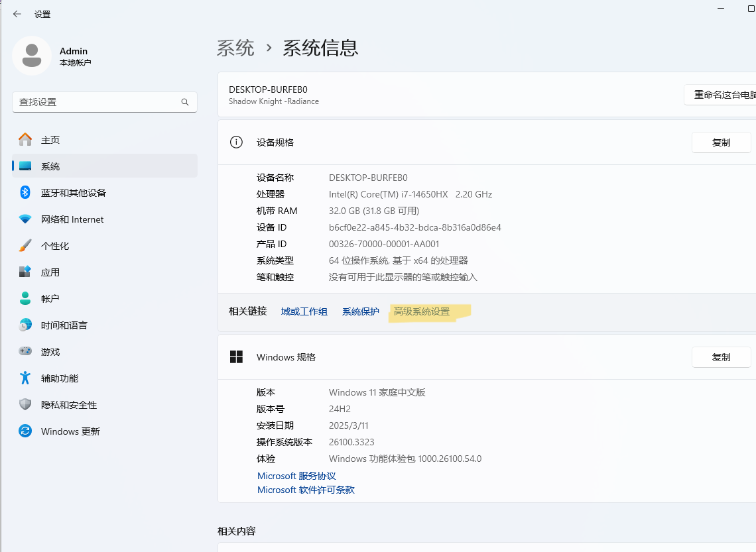Click the Accounts (帐户) person icon
This screenshot has width=756, height=552.
click(25, 299)
